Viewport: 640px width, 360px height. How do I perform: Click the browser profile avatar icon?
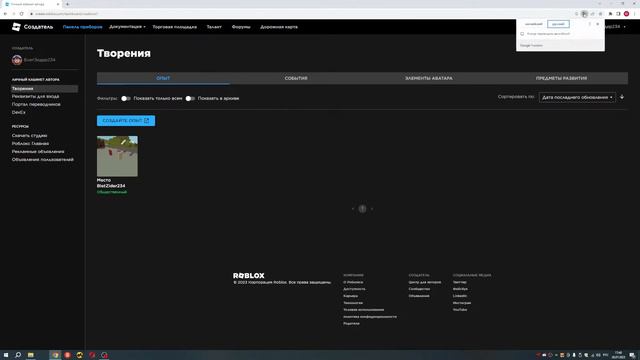click(627, 14)
